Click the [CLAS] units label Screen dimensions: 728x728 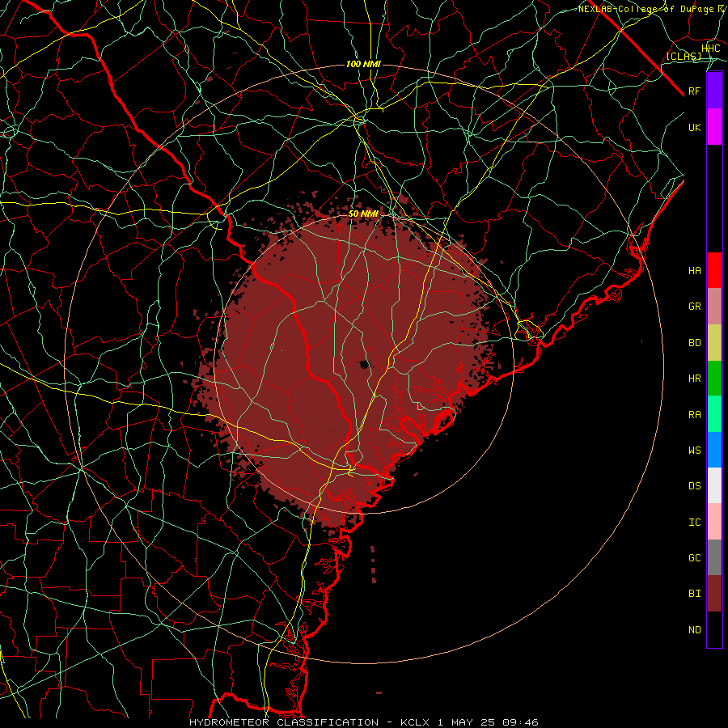click(x=684, y=56)
